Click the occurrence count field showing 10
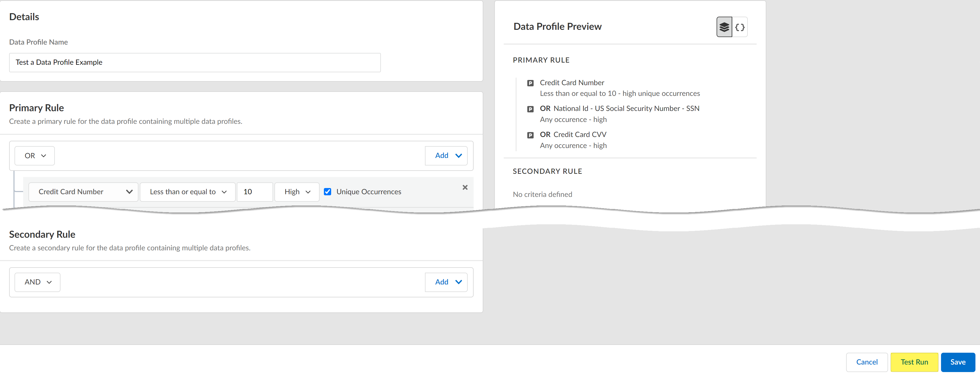The image size is (980, 375). (x=255, y=192)
